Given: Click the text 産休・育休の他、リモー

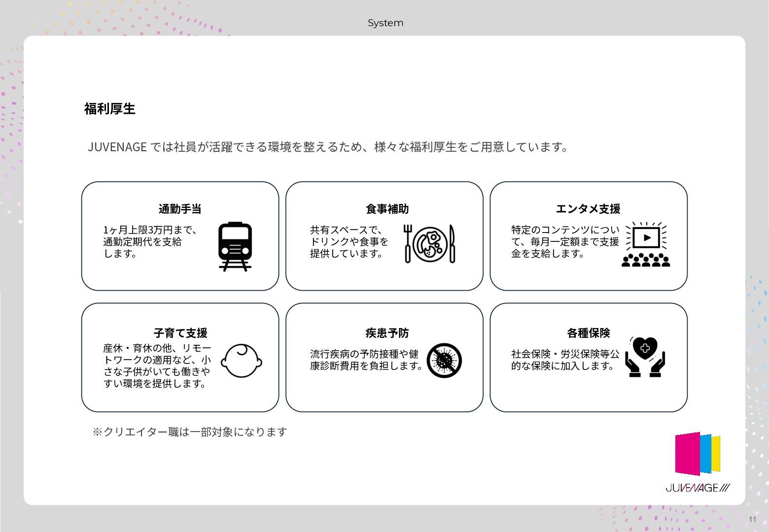Looking at the screenshot, I should pyautogui.click(x=157, y=348).
